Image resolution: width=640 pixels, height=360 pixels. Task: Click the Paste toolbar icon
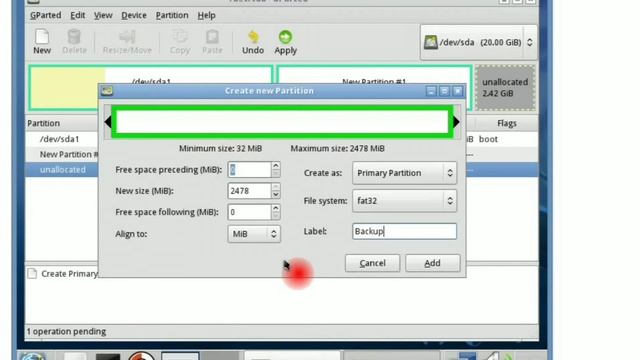click(212, 42)
